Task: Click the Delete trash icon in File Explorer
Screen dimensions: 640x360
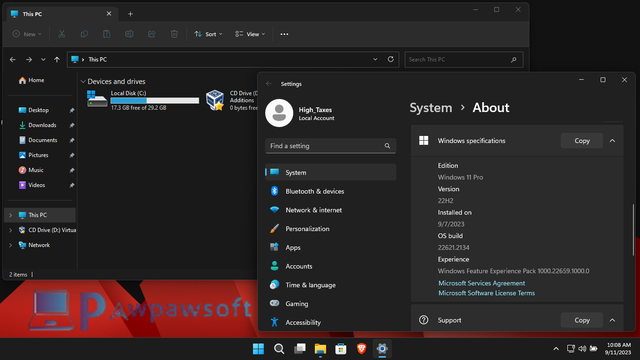Action: (x=174, y=34)
